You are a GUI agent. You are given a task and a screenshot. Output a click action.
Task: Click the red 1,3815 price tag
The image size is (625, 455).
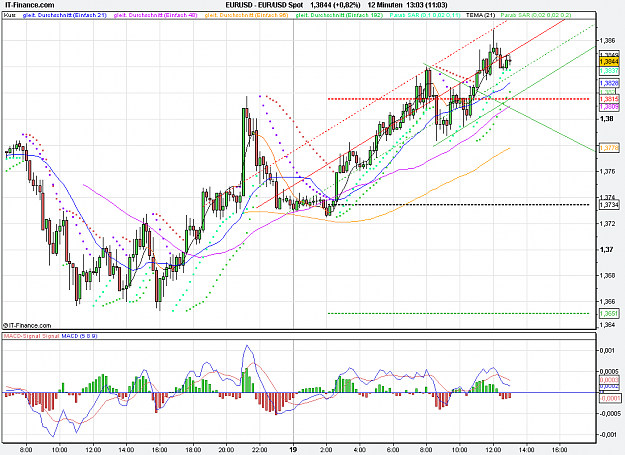pos(609,99)
